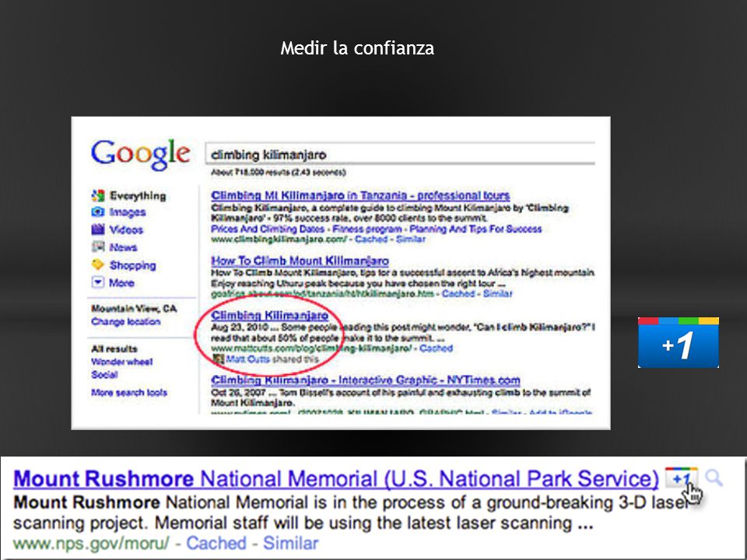Open Cached link for goafrica.about.com result
Screen dimensions: 747x560
(458, 293)
